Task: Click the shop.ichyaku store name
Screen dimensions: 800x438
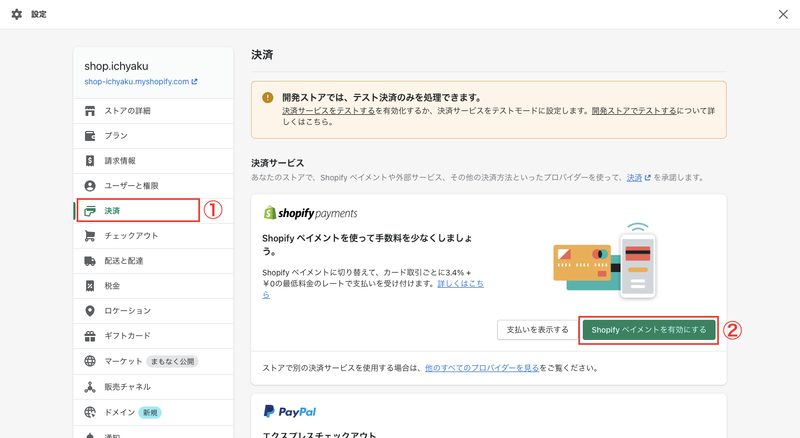Action: click(116, 66)
